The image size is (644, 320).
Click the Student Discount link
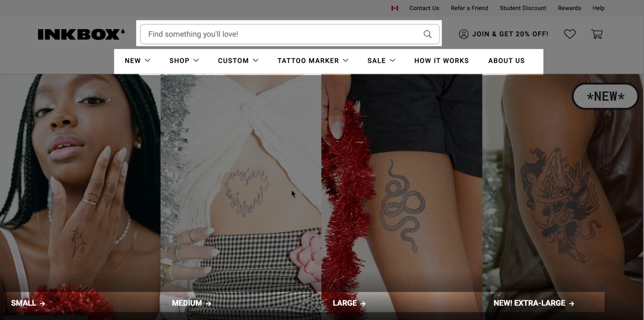click(523, 8)
